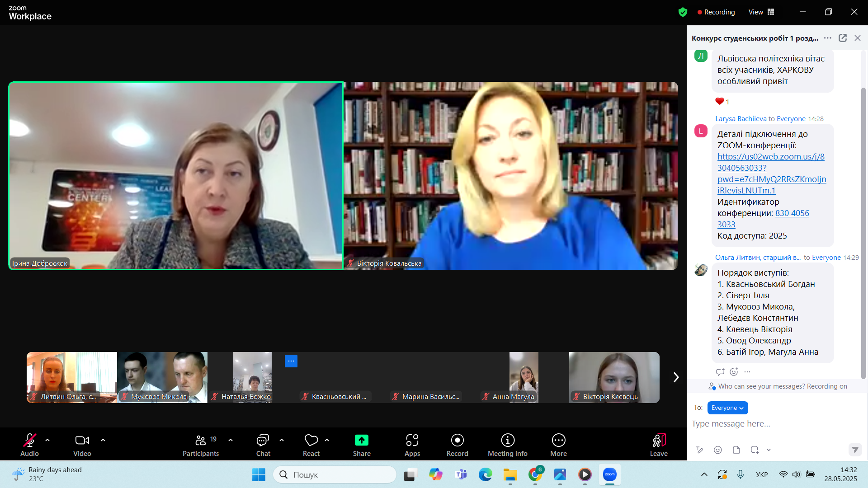The height and width of the screenshot is (488, 868).
Task: Select Марина Васильє... participant tile
Action: 434,377
